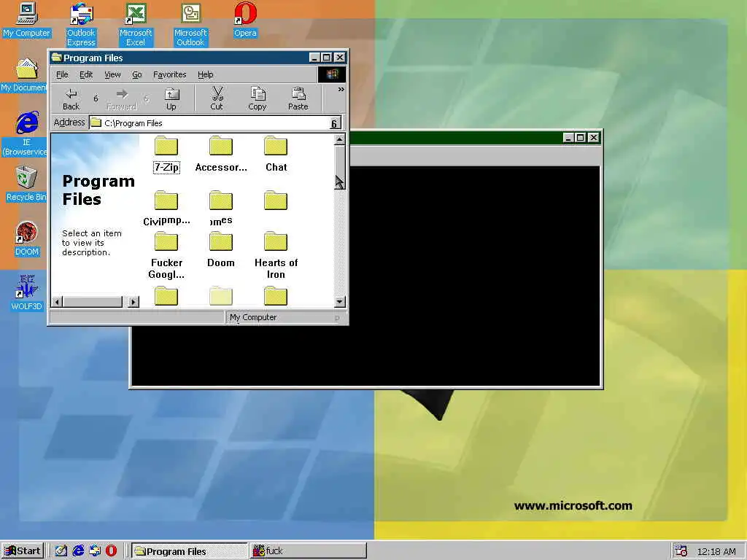Click the Back toolbar button
The height and width of the screenshot is (560, 747).
point(71,99)
